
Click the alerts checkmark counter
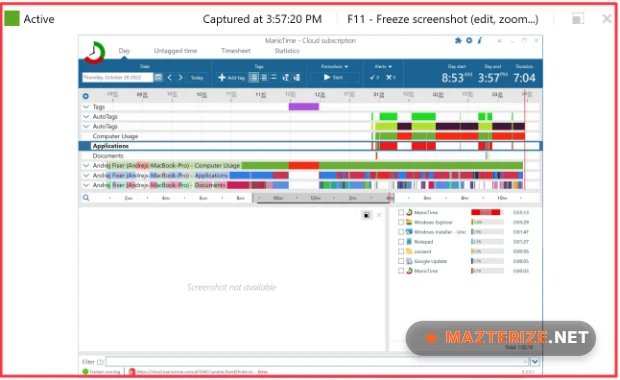(374, 78)
